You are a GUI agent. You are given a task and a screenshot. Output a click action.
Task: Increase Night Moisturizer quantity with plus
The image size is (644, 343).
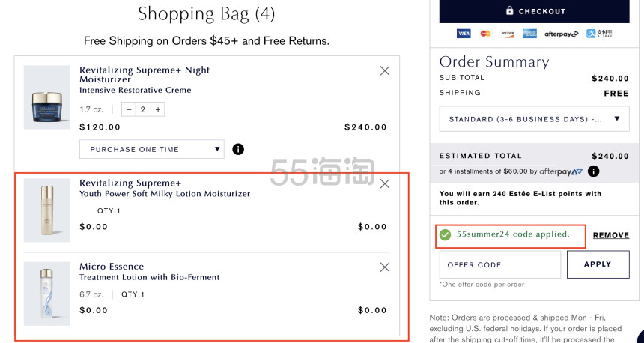point(158,109)
